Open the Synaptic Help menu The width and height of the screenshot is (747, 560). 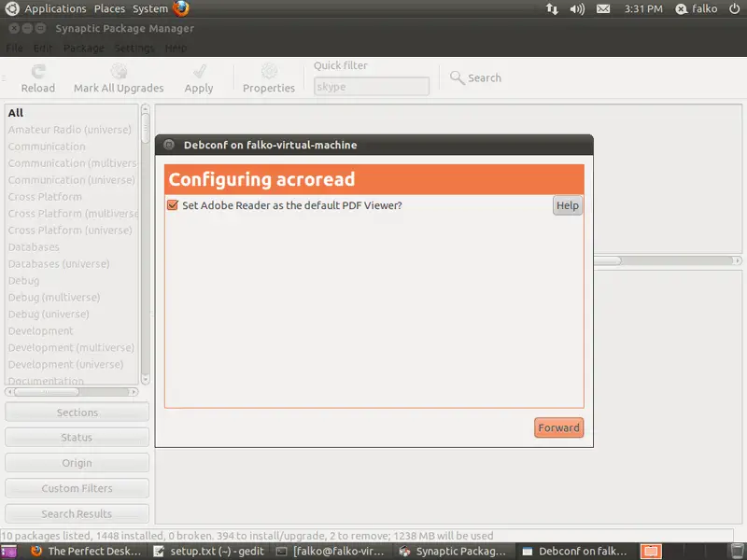point(176,49)
